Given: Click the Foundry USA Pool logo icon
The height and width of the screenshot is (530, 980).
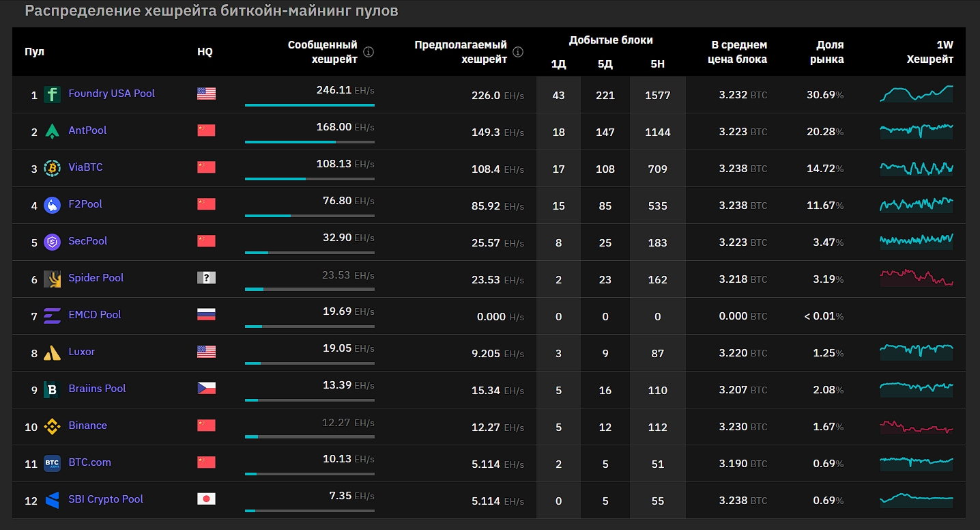Looking at the screenshot, I should coord(52,94).
